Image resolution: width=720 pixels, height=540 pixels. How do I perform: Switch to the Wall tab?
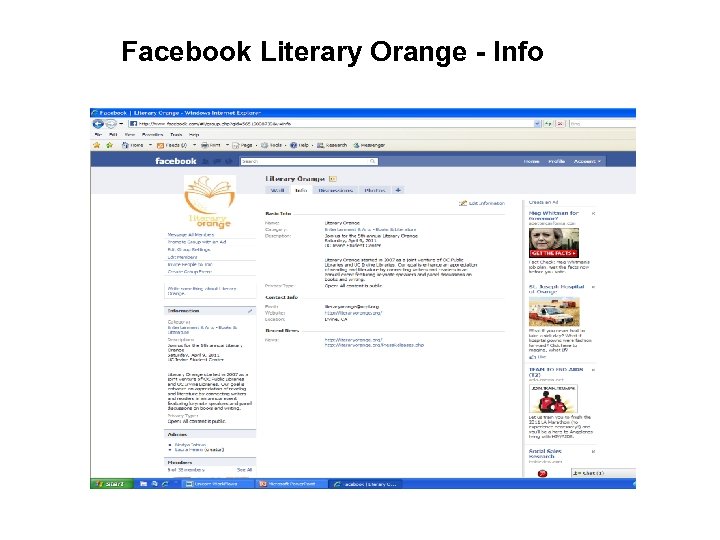click(x=277, y=190)
